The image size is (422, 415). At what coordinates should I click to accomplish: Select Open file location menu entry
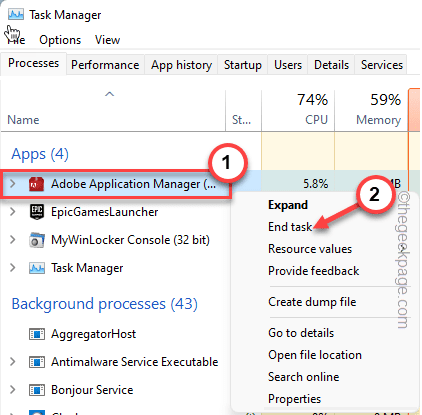point(315,355)
